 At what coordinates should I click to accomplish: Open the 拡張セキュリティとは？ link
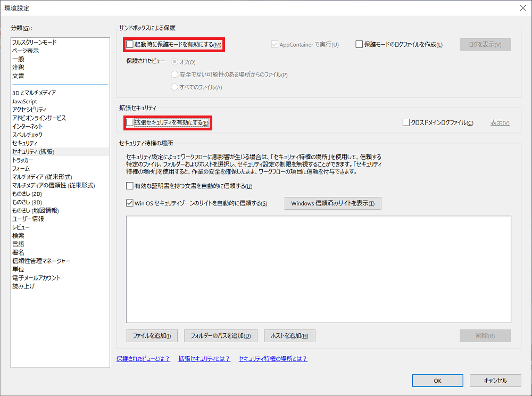[x=204, y=359]
